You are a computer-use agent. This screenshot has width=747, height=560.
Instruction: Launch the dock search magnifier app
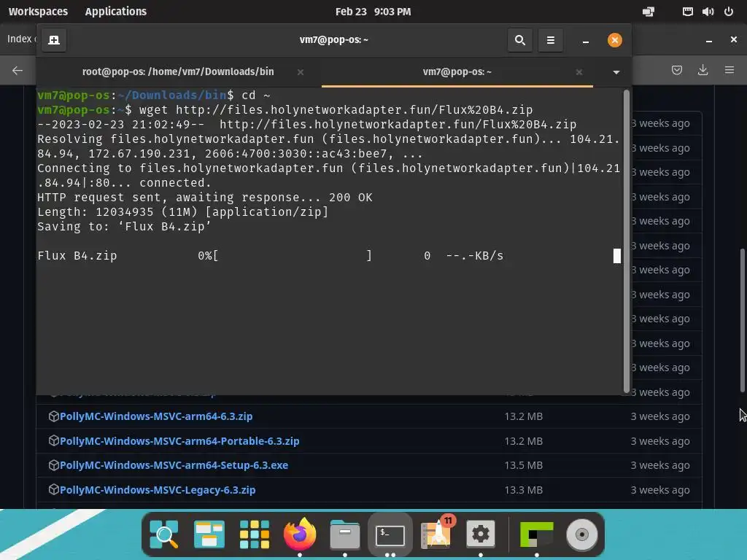[x=164, y=534]
